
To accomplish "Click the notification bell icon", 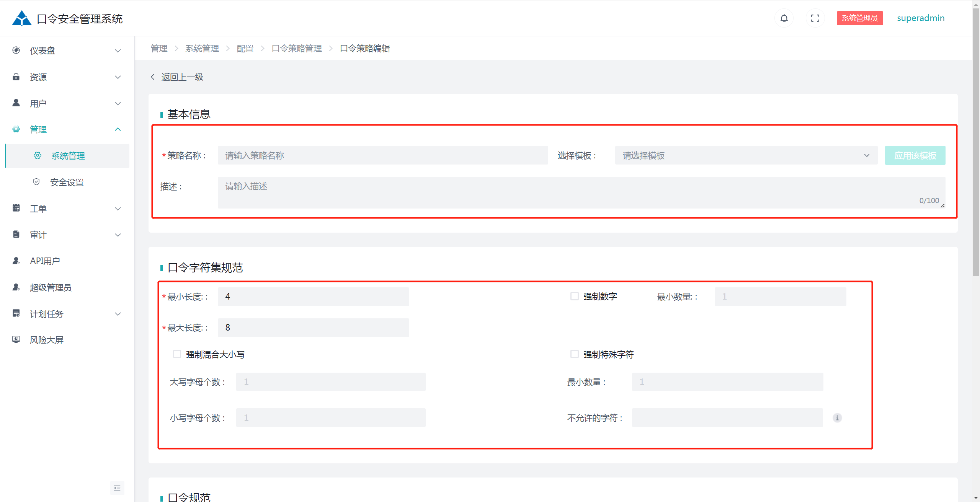I will [x=784, y=18].
